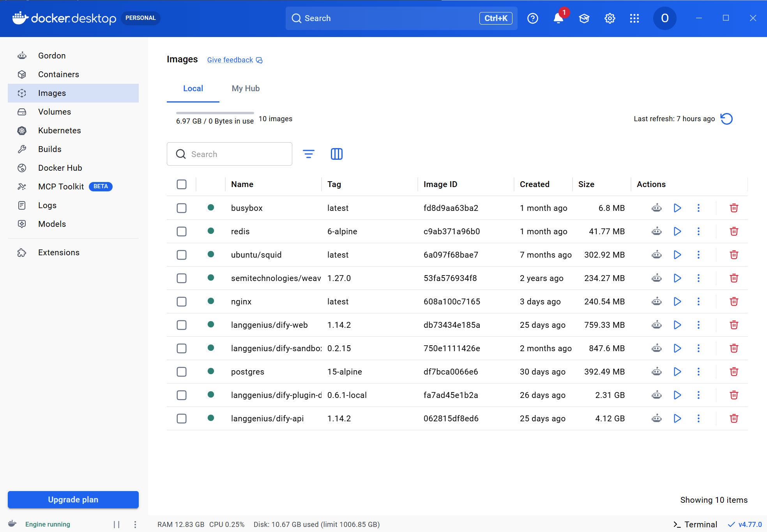Screen dimensions: 767x532
Task: Open the column display options icon
Action: pos(336,154)
